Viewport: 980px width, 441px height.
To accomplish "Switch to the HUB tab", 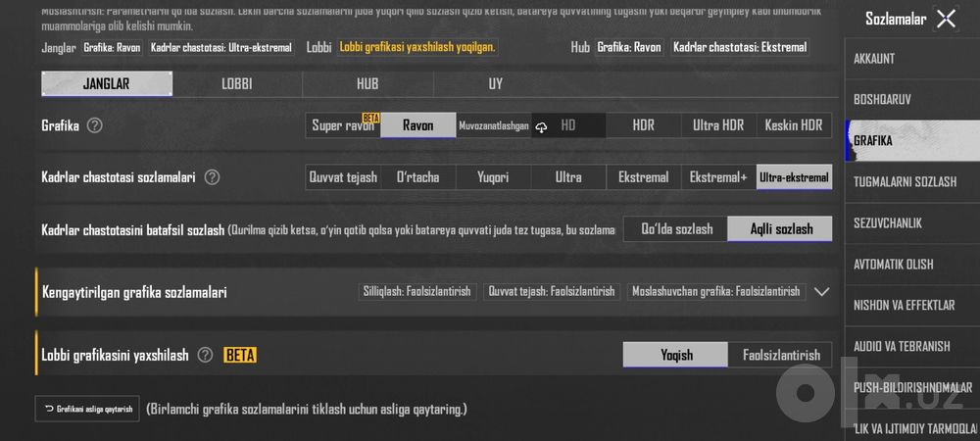I will [x=367, y=83].
